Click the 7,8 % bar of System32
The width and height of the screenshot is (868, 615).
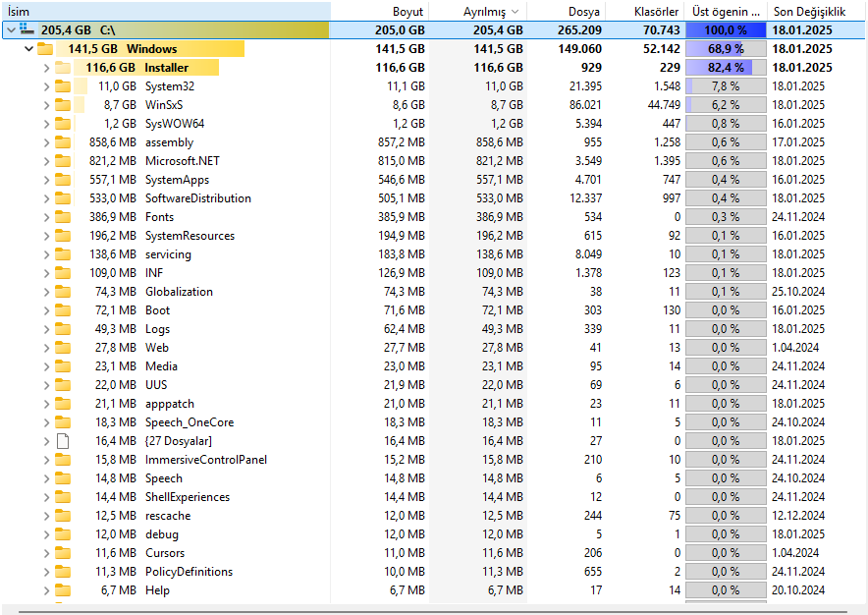pos(726,86)
